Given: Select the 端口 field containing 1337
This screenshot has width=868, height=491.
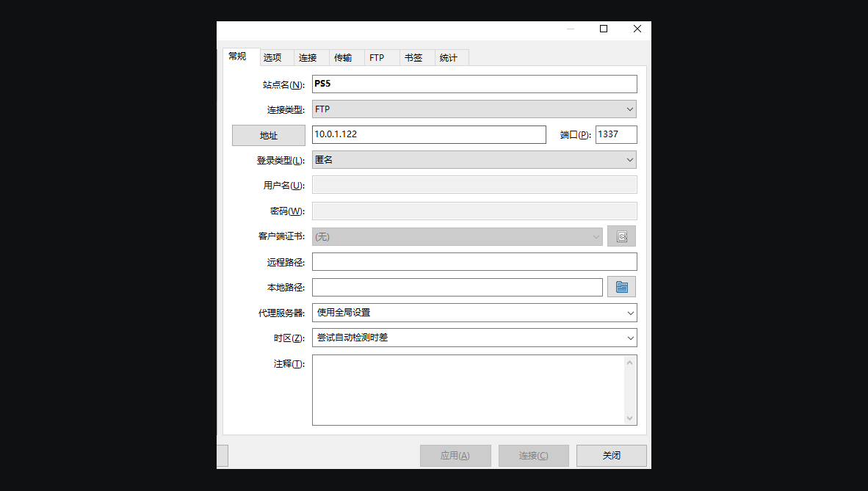Looking at the screenshot, I should pos(615,134).
